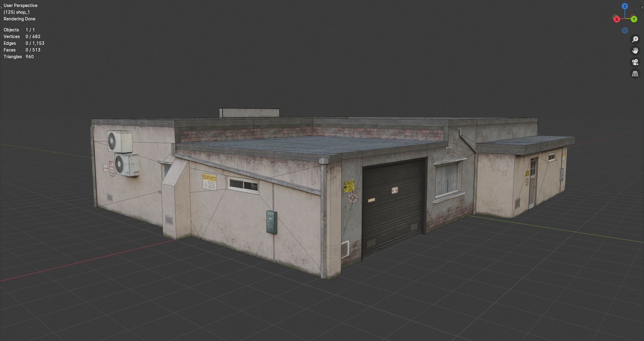Click the Vertices '0 / 682' statistic
644x341 pixels.
pos(33,37)
